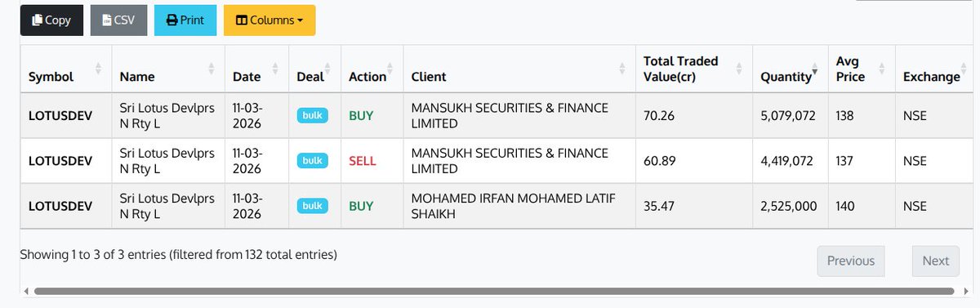Image resolution: width=980 pixels, height=308 pixels.
Task: Click bulk badge in SELL row
Action: [x=312, y=161]
